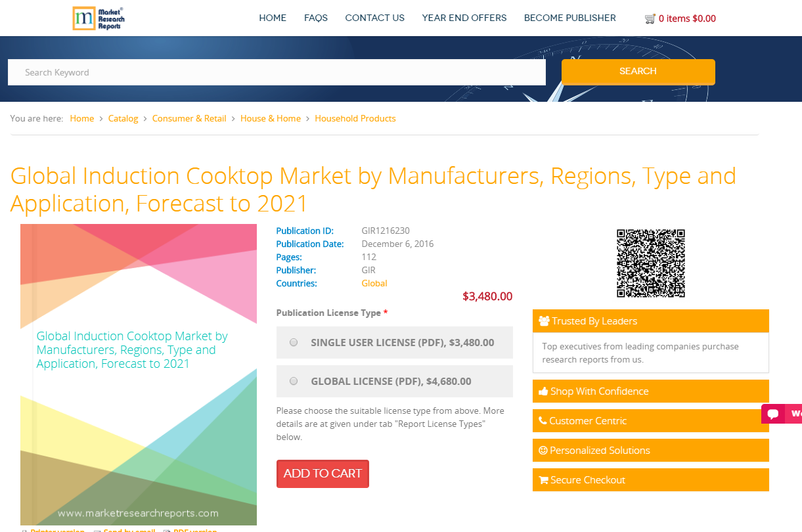Click the Global country link
802x532 pixels.
(x=374, y=283)
